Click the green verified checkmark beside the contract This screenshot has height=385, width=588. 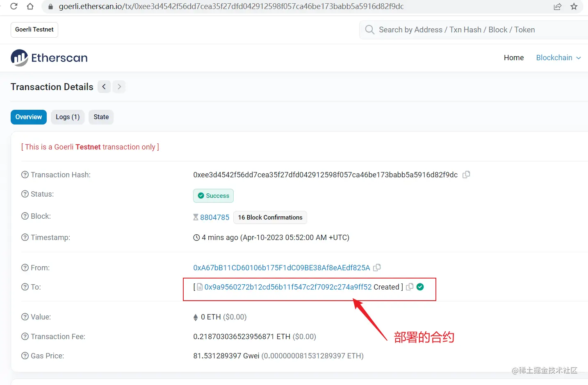tap(420, 287)
